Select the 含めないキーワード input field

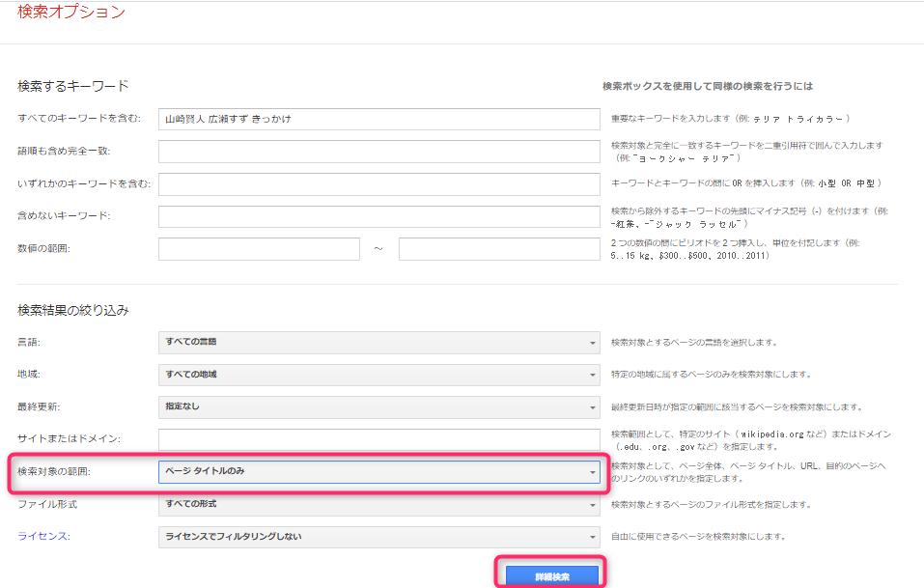[x=378, y=215]
